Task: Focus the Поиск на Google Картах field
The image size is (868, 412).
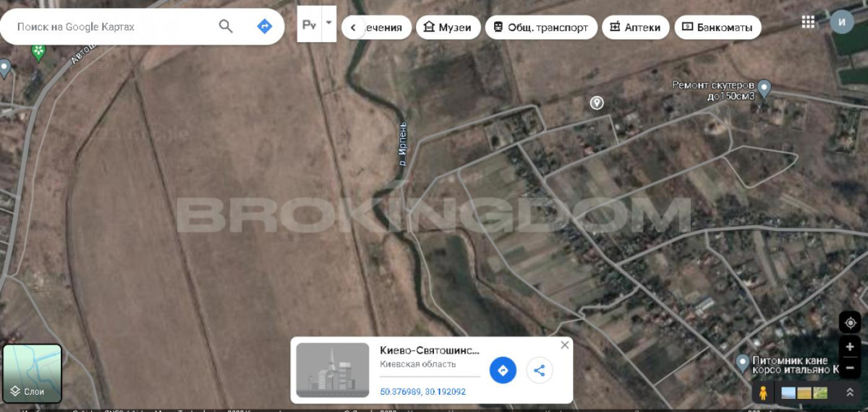Action: pyautogui.click(x=109, y=27)
